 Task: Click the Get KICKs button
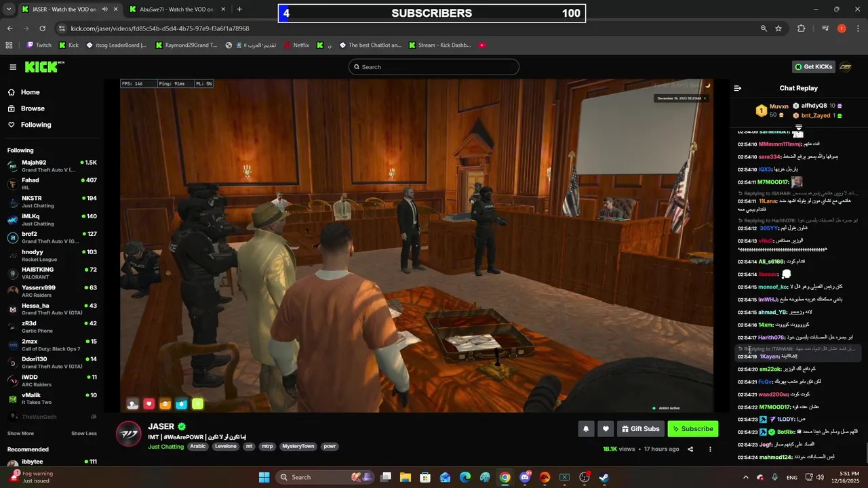click(x=813, y=66)
